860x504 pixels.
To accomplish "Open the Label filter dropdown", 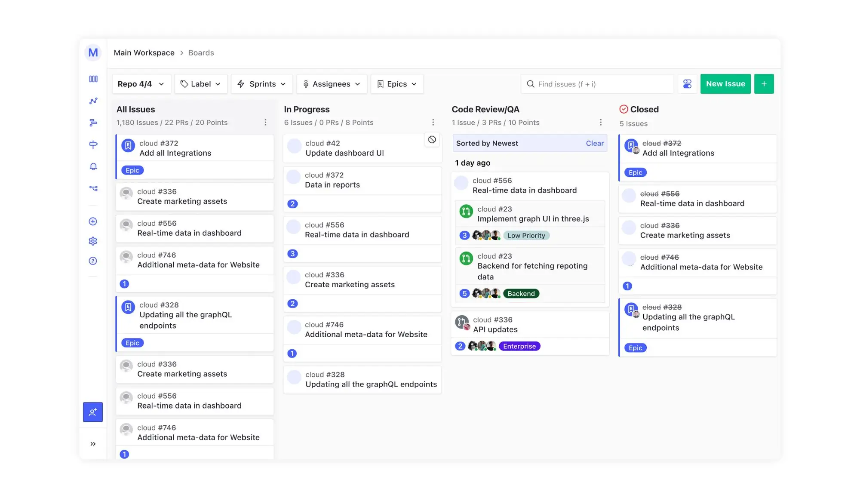I will 201,84.
